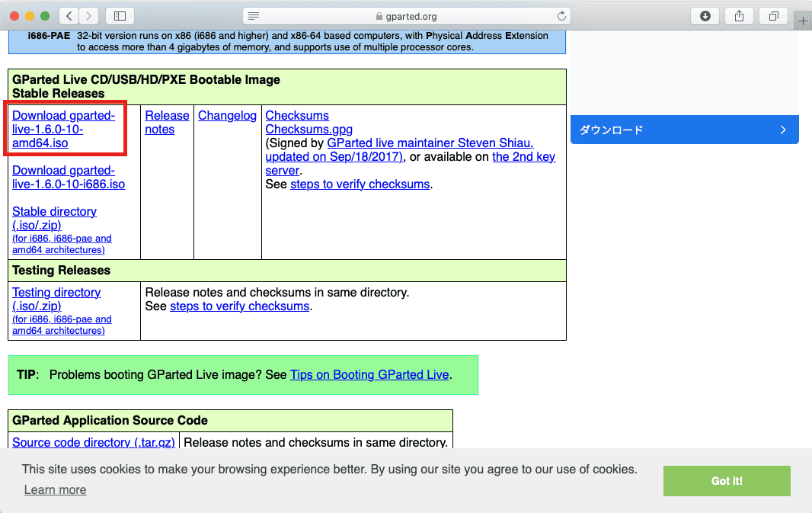812x513 pixels.
Task: Open a new tab with plus button
Action: [803, 21]
